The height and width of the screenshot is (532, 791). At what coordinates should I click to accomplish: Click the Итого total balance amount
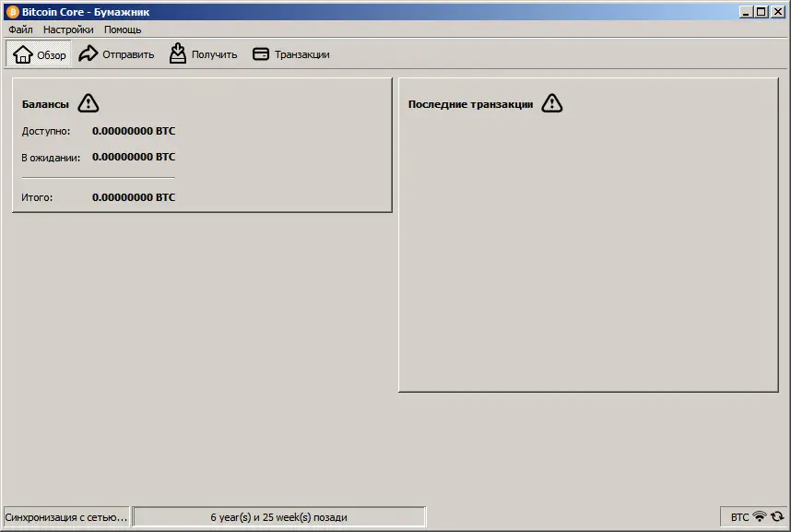pyautogui.click(x=134, y=197)
